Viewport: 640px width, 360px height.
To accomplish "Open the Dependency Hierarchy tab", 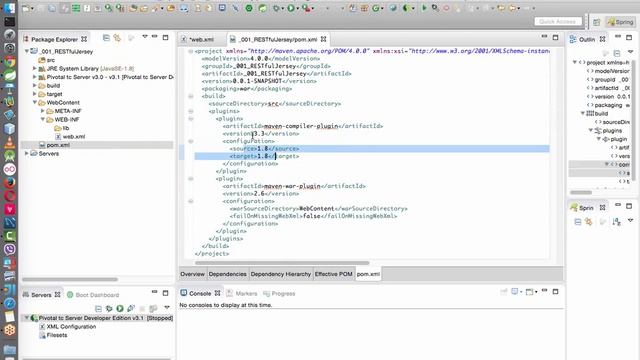I will 280,274.
